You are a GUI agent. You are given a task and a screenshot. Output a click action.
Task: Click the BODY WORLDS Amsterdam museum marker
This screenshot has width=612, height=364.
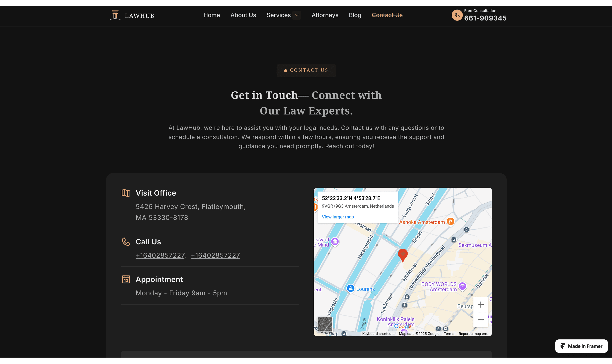[x=462, y=286]
